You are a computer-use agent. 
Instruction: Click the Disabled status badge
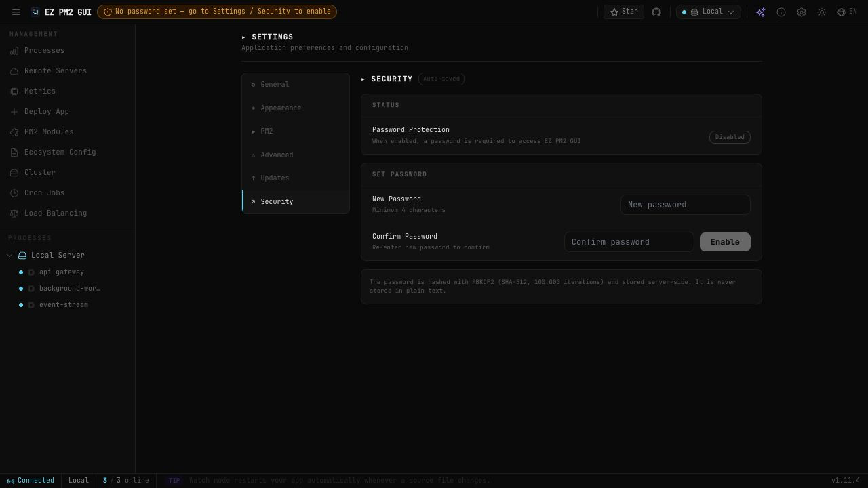click(x=730, y=137)
